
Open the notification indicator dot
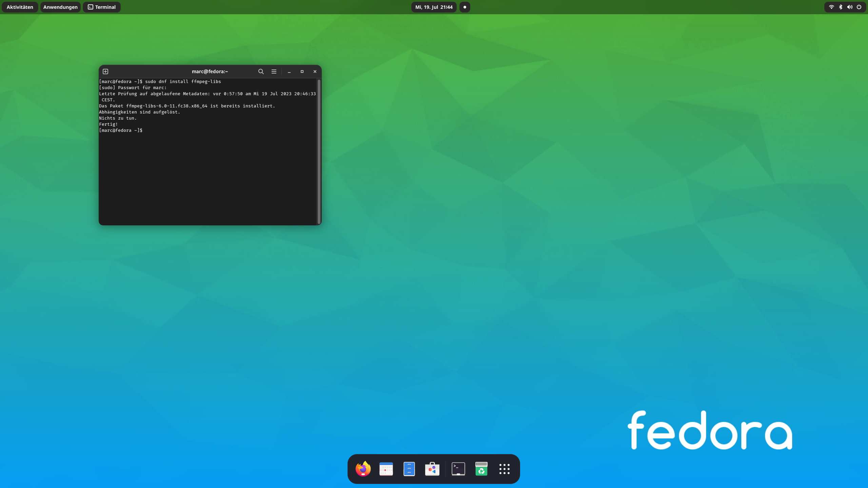pos(465,7)
